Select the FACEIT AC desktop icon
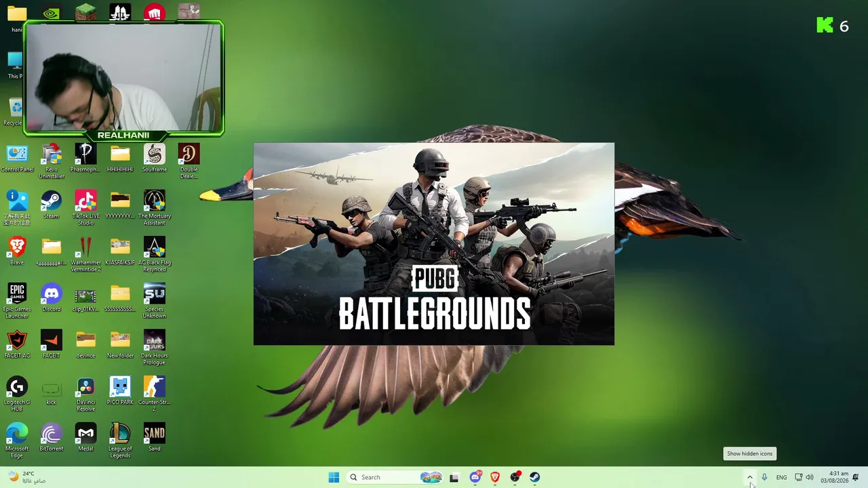This screenshot has height=488, width=868. click(x=17, y=344)
